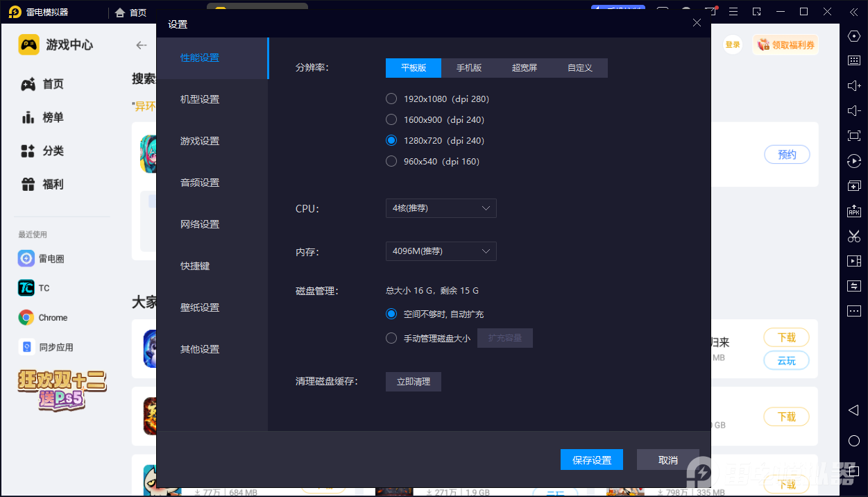Click the 扩充容量 button
The image size is (868, 497).
coord(505,338)
